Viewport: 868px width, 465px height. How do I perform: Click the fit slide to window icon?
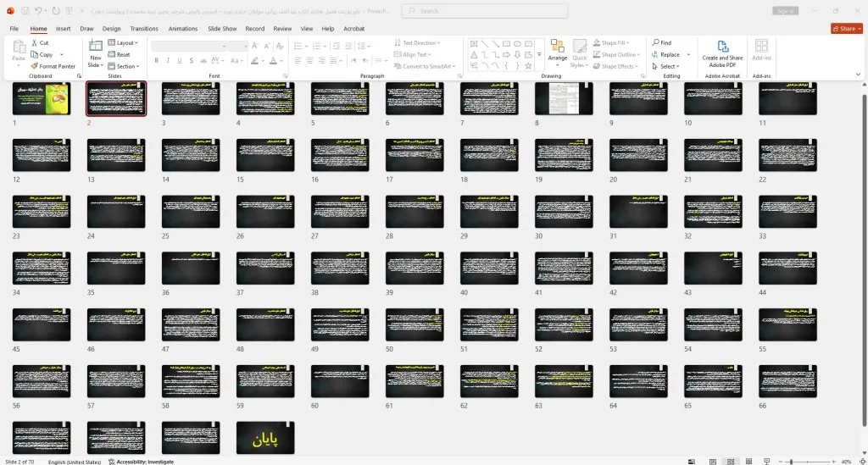862,461
